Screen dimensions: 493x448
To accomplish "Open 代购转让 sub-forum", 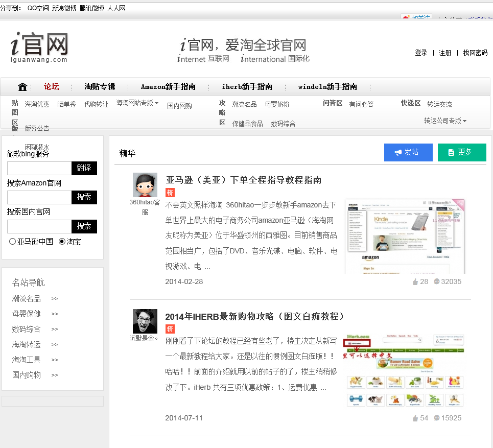I will [96, 104].
